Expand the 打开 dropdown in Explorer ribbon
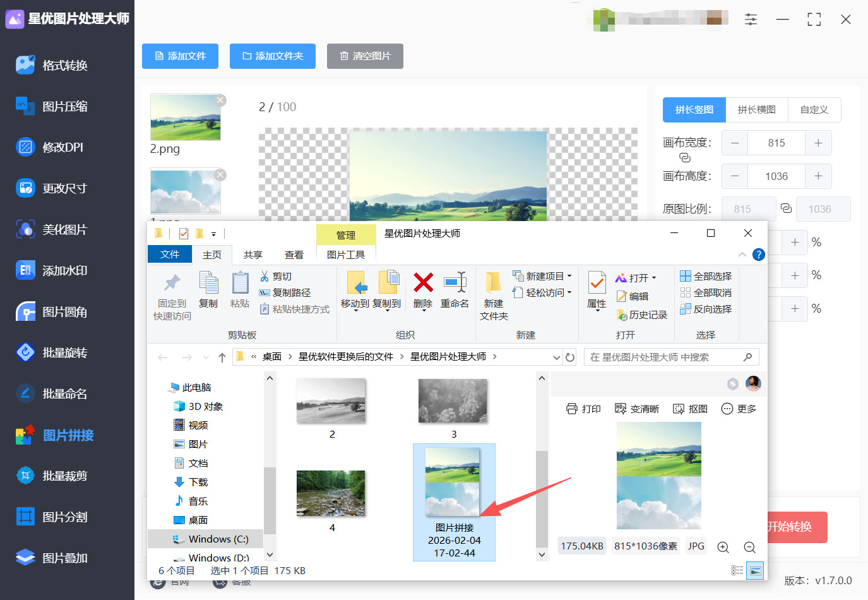Viewport: 868px width, 600px height. tap(654, 278)
